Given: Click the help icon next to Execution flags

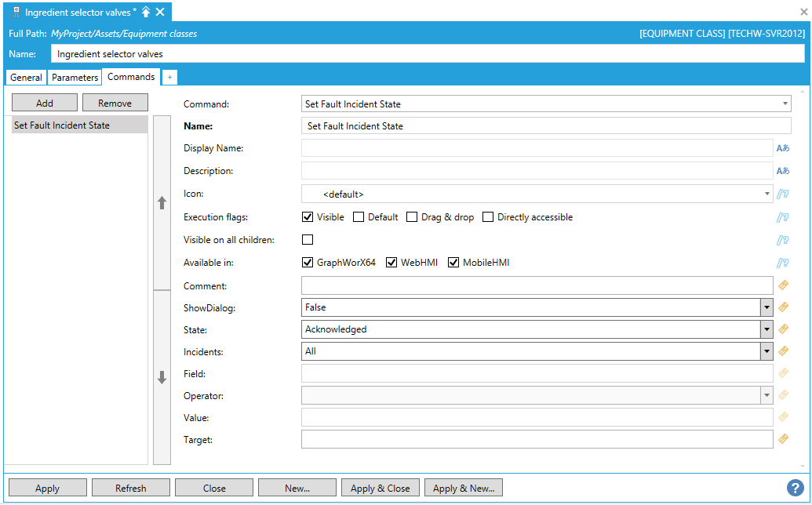Looking at the screenshot, I should pyautogui.click(x=782, y=217).
